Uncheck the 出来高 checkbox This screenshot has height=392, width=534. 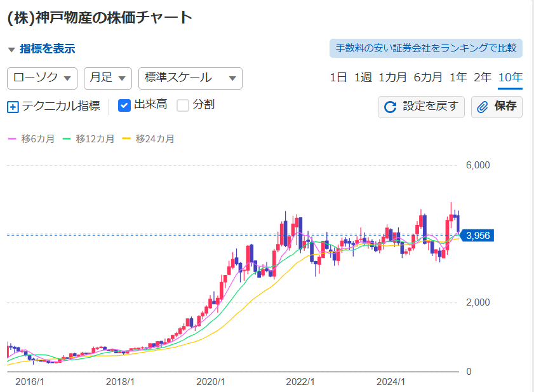pyautogui.click(x=124, y=105)
